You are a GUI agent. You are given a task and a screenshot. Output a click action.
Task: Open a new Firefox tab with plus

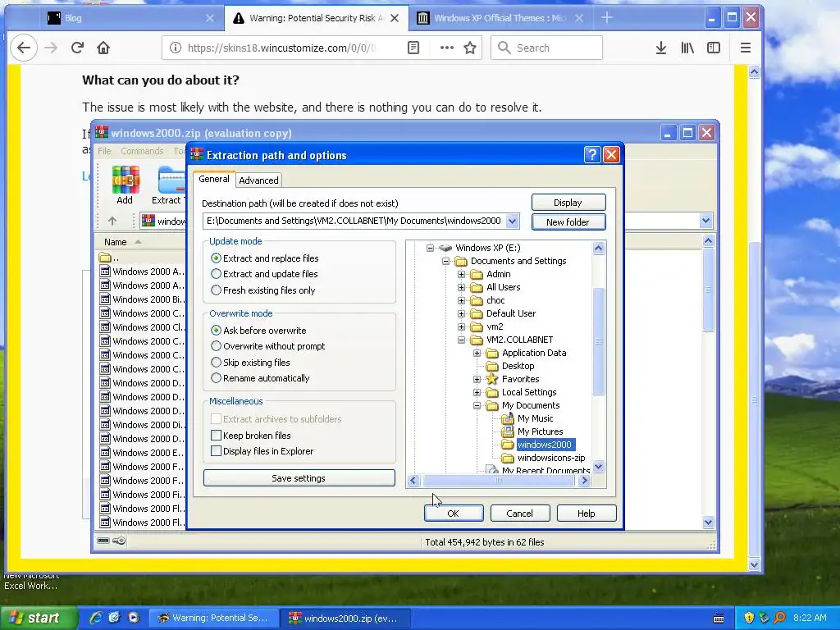pyautogui.click(x=606, y=18)
